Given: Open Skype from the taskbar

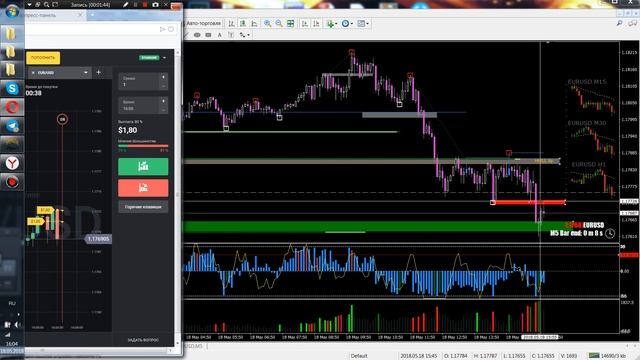Looking at the screenshot, I should [x=12, y=88].
